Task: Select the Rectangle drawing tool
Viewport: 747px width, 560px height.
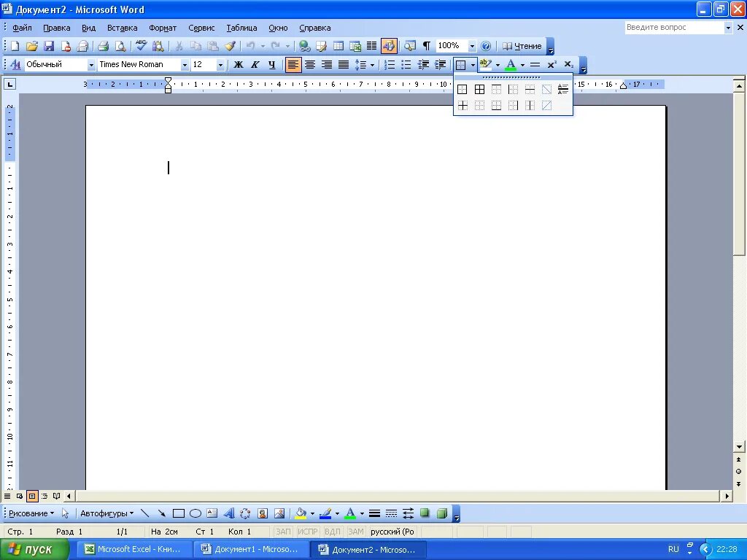Action: (x=179, y=513)
